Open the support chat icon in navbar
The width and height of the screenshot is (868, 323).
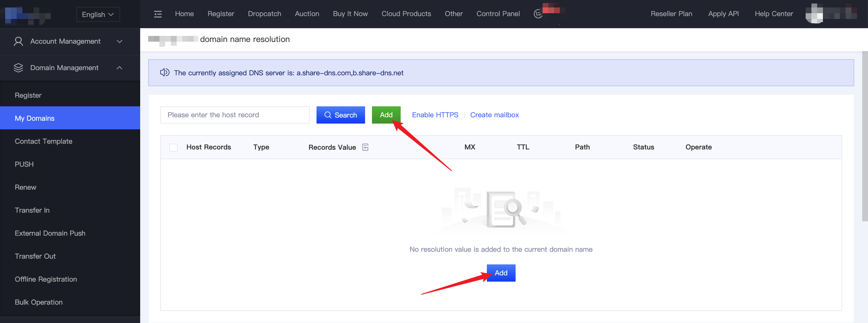[538, 14]
